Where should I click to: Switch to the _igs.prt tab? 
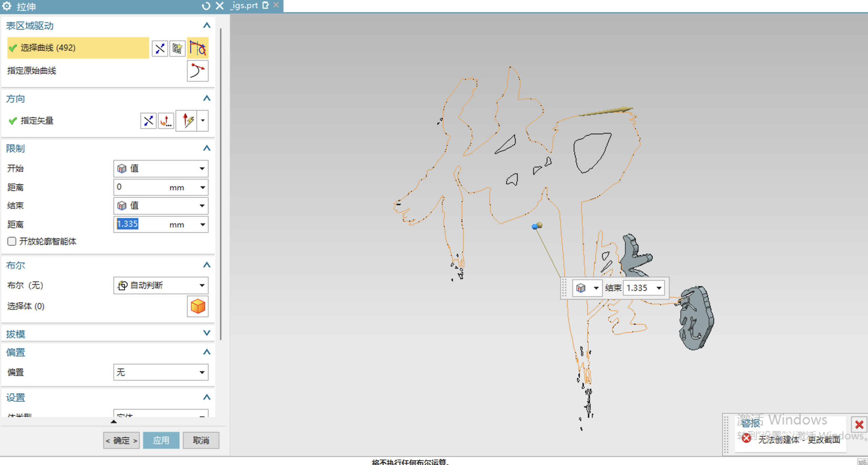(244, 5)
